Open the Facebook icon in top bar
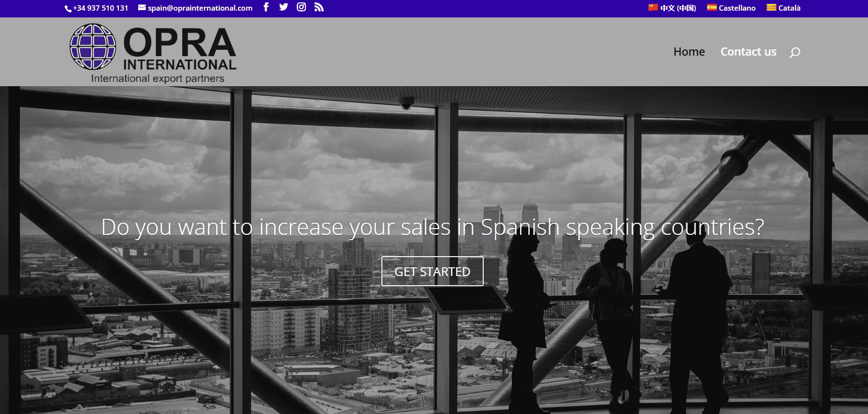Image resolution: width=868 pixels, height=414 pixels. [266, 7]
